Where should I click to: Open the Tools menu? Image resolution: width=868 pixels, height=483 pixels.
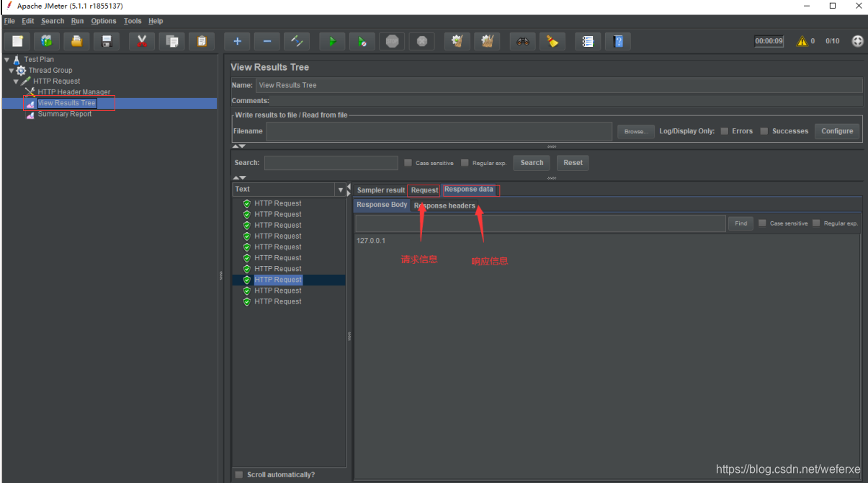(133, 21)
